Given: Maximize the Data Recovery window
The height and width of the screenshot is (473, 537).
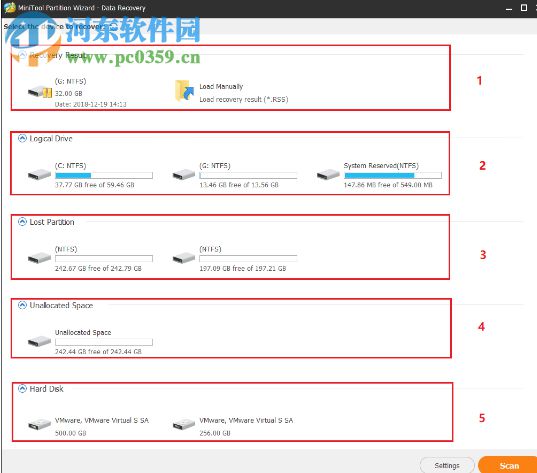Looking at the screenshot, I should coord(524,8).
